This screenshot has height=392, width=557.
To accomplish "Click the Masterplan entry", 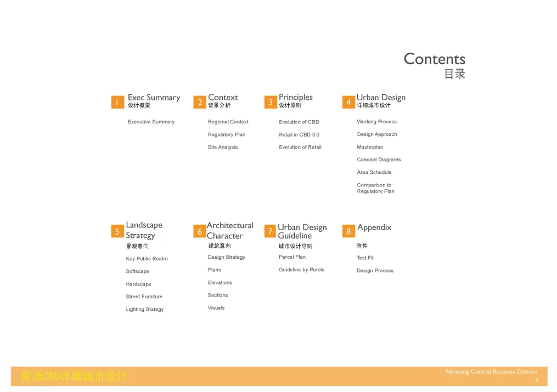I will pyautogui.click(x=370, y=147).
